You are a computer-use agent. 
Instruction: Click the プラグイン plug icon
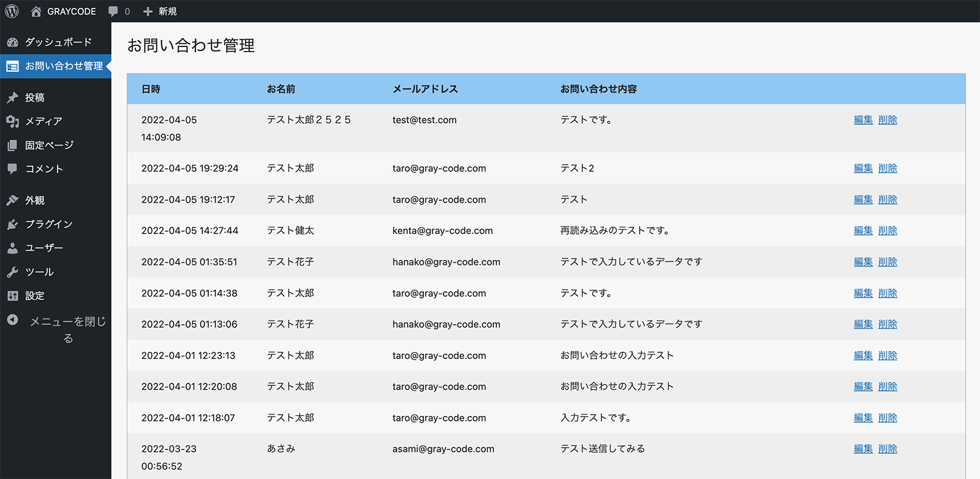(x=12, y=224)
